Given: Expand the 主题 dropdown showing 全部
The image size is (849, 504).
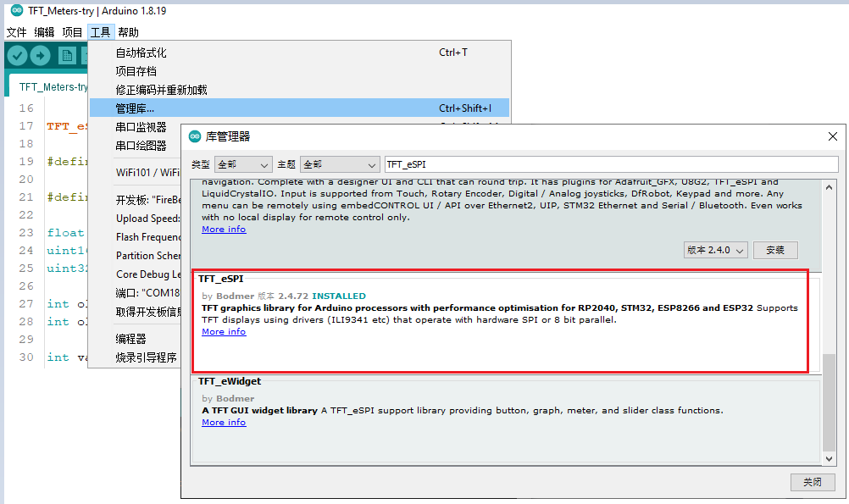Looking at the screenshot, I should 340,164.
